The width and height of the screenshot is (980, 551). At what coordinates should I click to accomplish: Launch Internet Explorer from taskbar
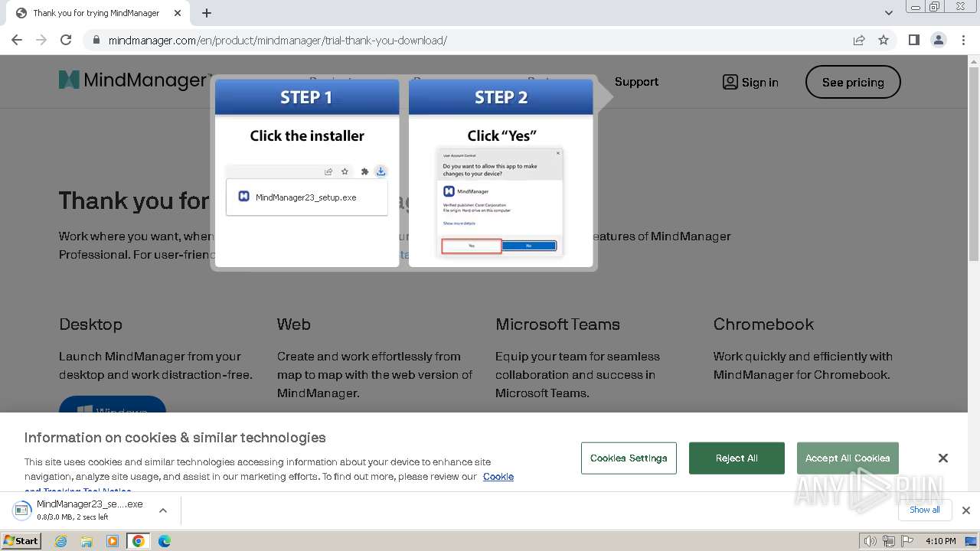pos(61,541)
